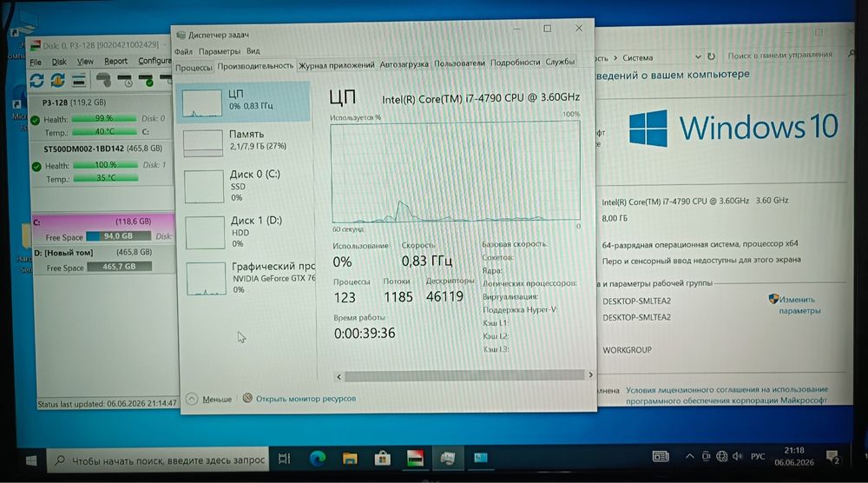Viewport: 868px width, 483px height.
Task: Open the View menu in Hard Disk Sentinel
Action: [x=85, y=62]
